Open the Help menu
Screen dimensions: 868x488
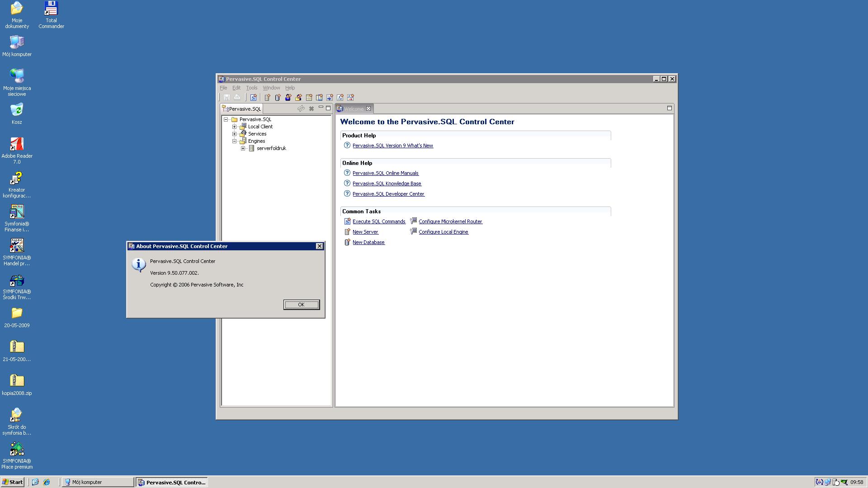[x=290, y=88]
